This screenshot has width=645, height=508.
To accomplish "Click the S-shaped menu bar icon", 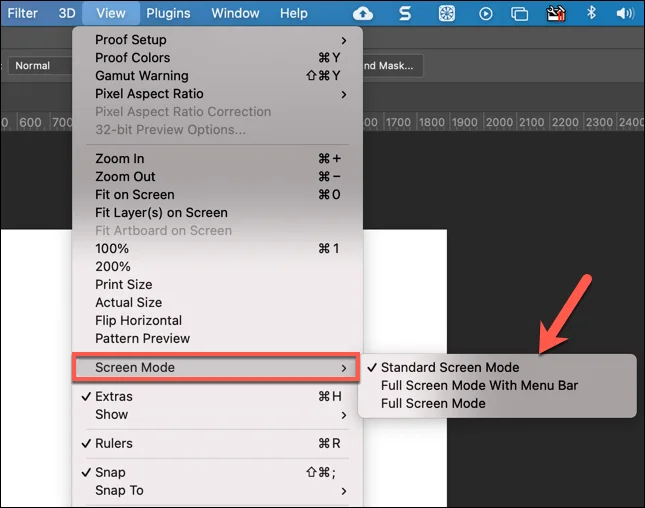I will (405, 14).
